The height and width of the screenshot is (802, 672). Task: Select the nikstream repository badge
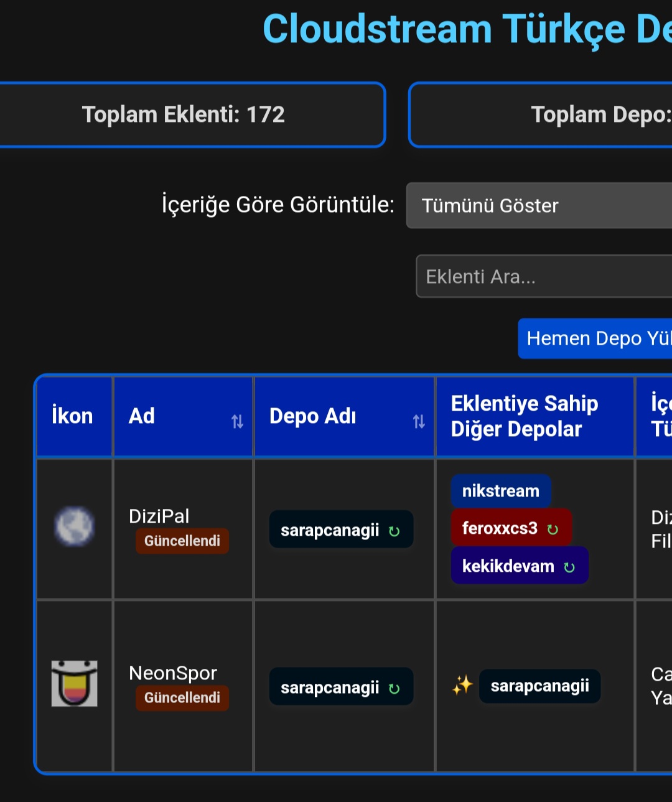click(x=501, y=491)
